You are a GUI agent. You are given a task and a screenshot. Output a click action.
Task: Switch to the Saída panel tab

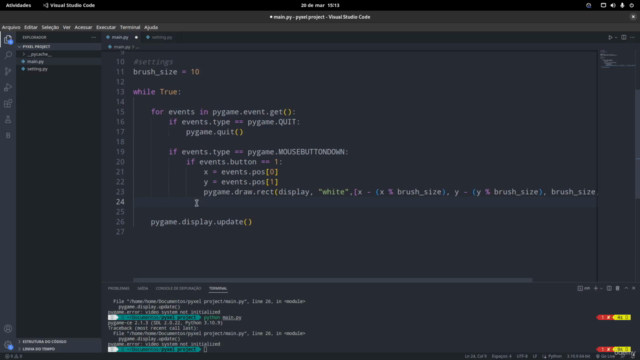coord(142,288)
